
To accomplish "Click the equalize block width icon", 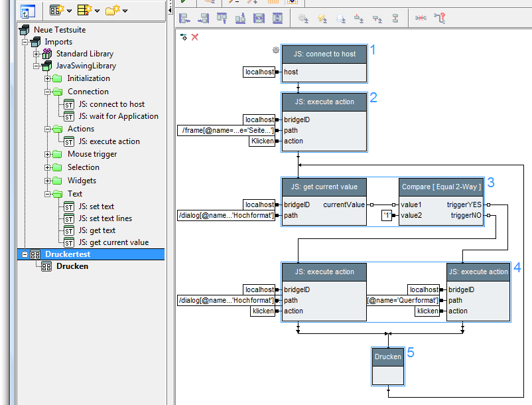I will point(259,18).
